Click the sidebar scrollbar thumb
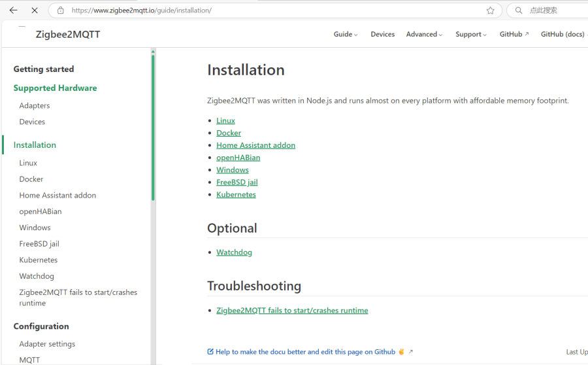Screen dimensions: 588x365 (153, 128)
